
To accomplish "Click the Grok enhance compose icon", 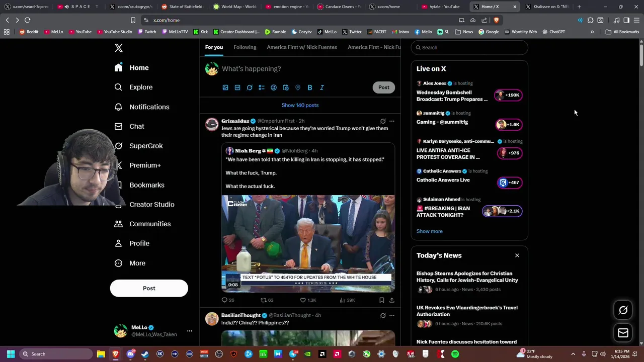I will tap(250, 87).
